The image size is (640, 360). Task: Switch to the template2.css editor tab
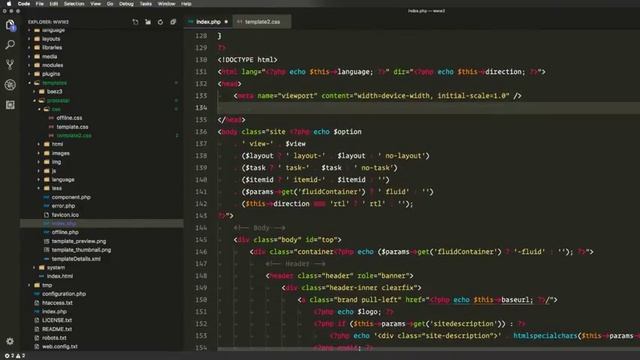coord(262,22)
